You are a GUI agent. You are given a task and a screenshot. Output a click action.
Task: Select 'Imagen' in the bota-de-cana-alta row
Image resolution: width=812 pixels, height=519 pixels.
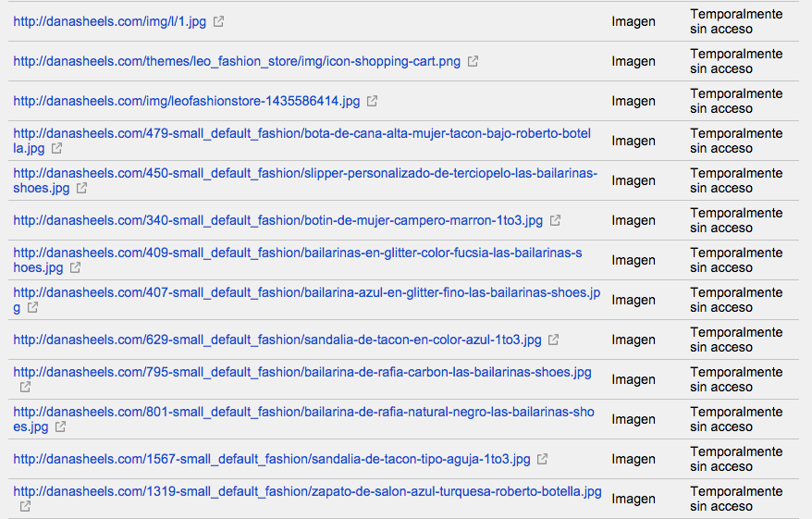coord(634,141)
